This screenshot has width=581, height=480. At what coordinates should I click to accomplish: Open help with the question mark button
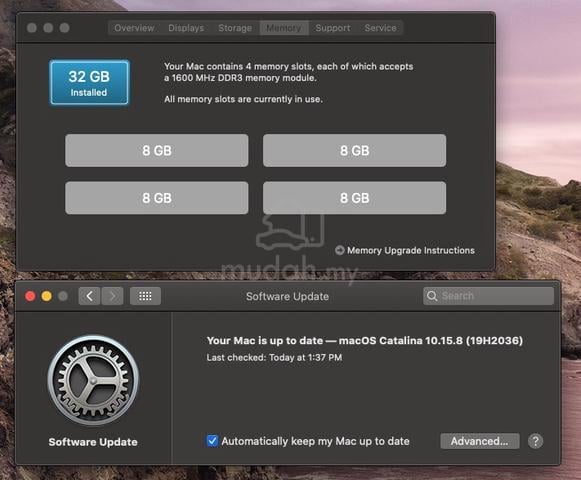535,441
